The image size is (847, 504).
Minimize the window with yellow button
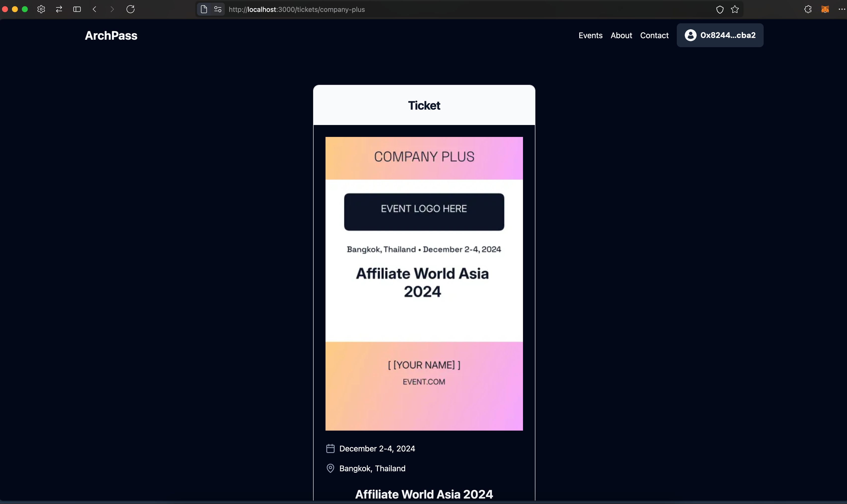tap(15, 9)
